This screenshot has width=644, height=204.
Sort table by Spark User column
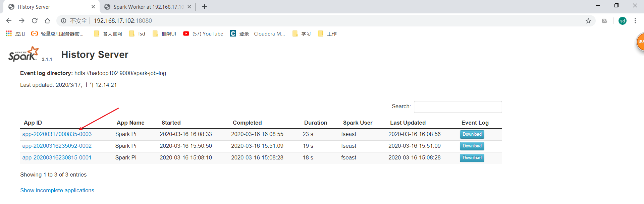tap(358, 123)
